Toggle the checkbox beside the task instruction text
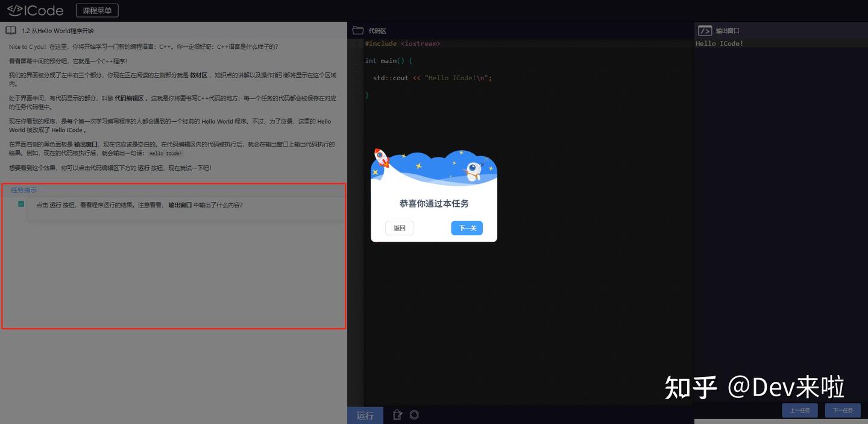The image size is (868, 424). click(21, 204)
